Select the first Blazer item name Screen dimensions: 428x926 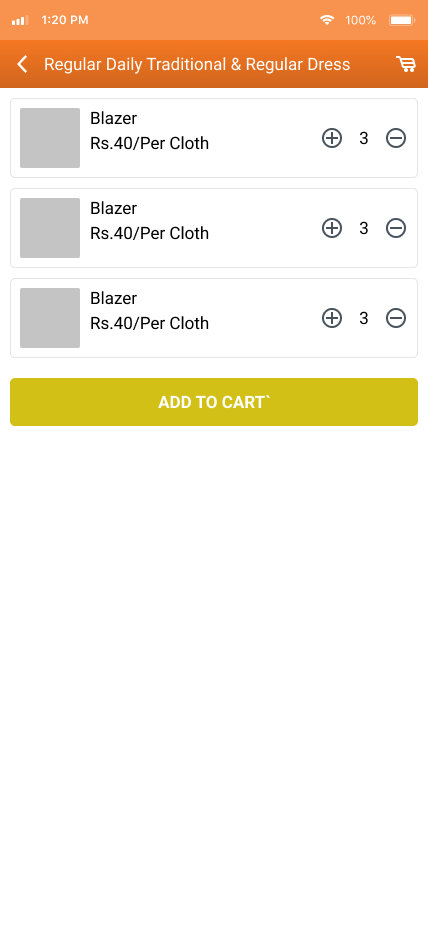tap(113, 119)
